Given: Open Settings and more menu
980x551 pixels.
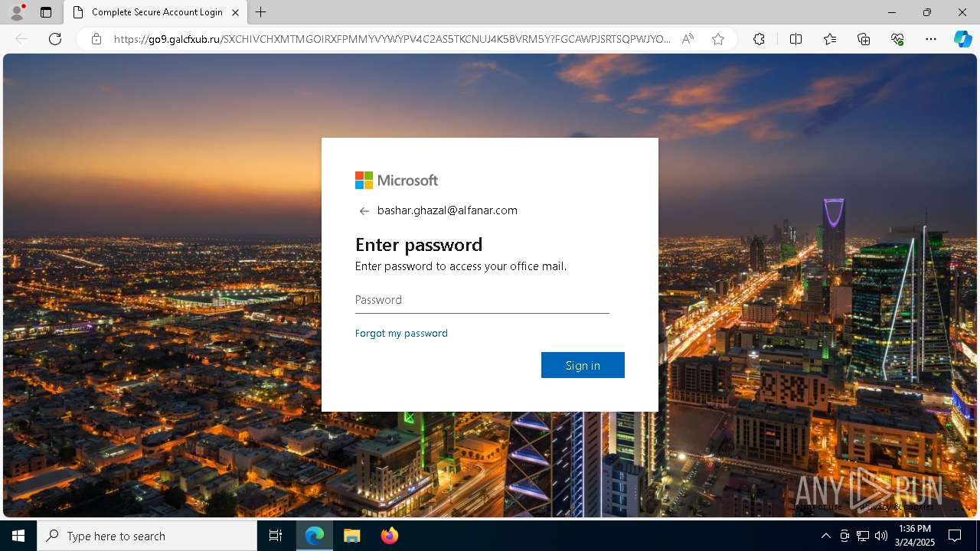Looking at the screenshot, I should click(931, 39).
